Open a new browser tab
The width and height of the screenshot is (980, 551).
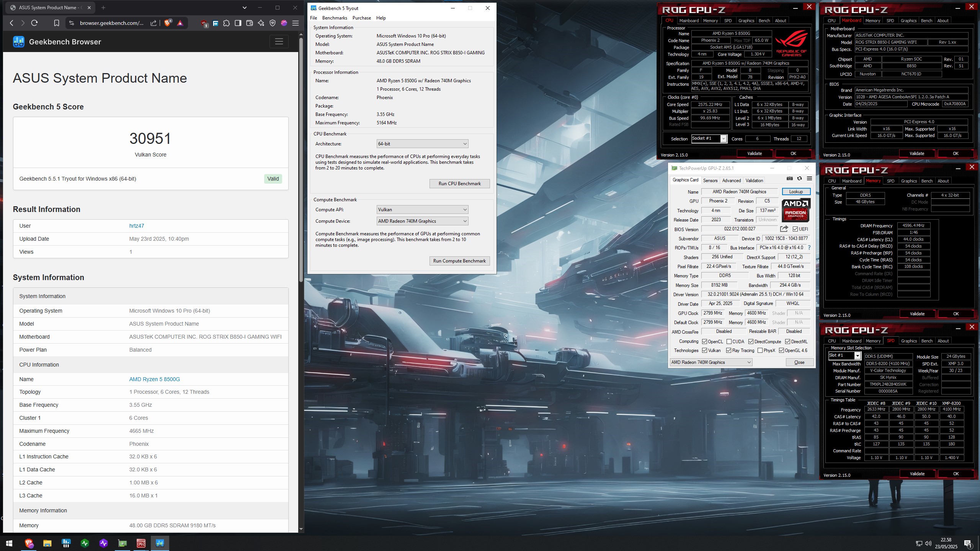tap(103, 7)
